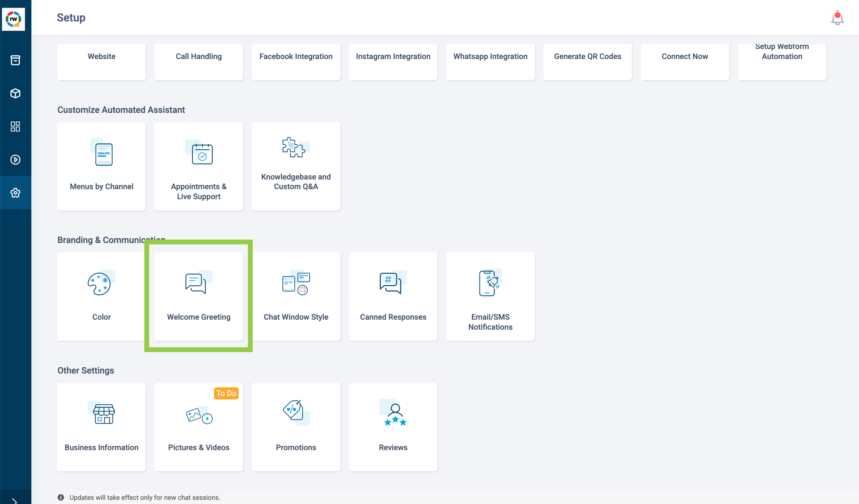Open Knowledgebase and Custom Q&A card

pyautogui.click(x=296, y=166)
